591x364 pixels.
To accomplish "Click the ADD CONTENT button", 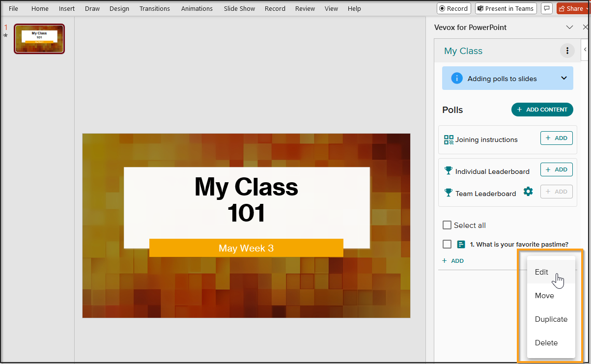I will (542, 110).
